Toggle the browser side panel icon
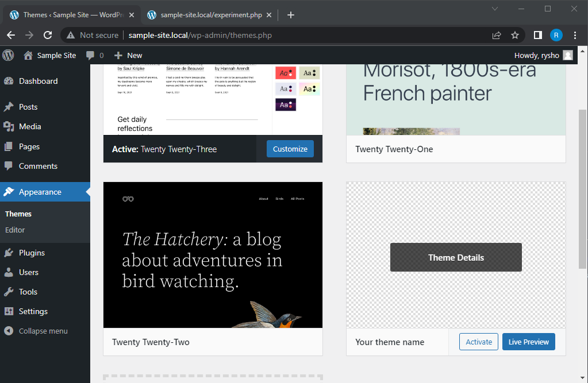 click(x=538, y=35)
